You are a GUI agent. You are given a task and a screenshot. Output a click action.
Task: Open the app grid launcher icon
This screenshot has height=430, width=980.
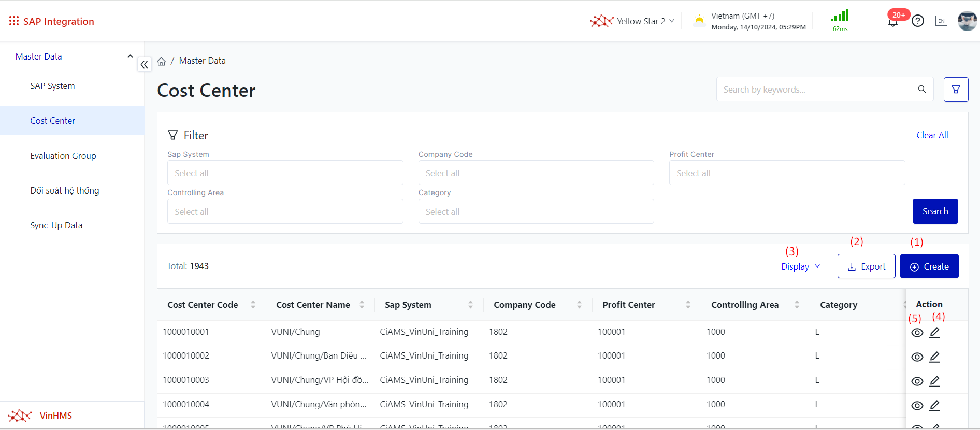click(x=14, y=21)
